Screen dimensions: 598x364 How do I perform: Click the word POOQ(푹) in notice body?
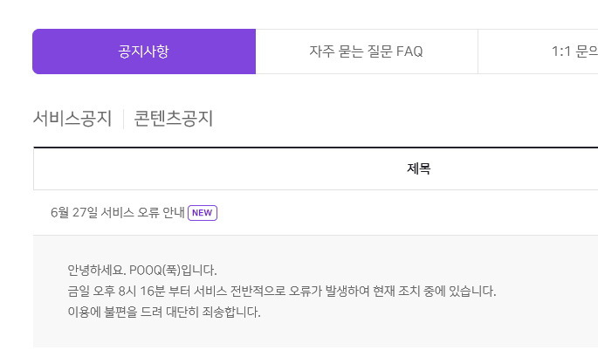click(155, 271)
